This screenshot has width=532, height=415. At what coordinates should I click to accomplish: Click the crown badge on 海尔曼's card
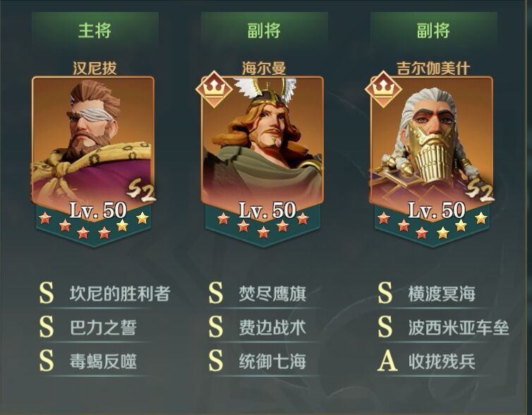(214, 89)
